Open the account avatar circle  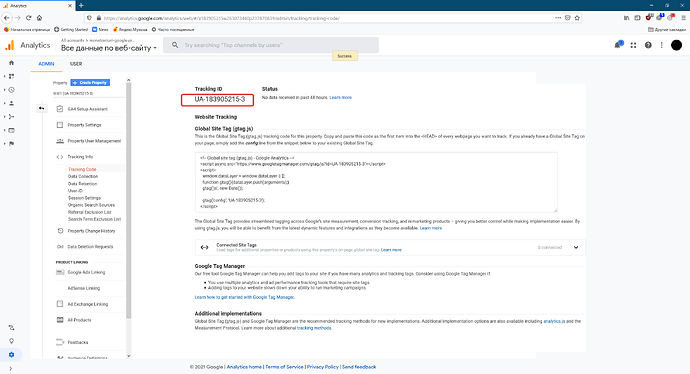[676, 45]
